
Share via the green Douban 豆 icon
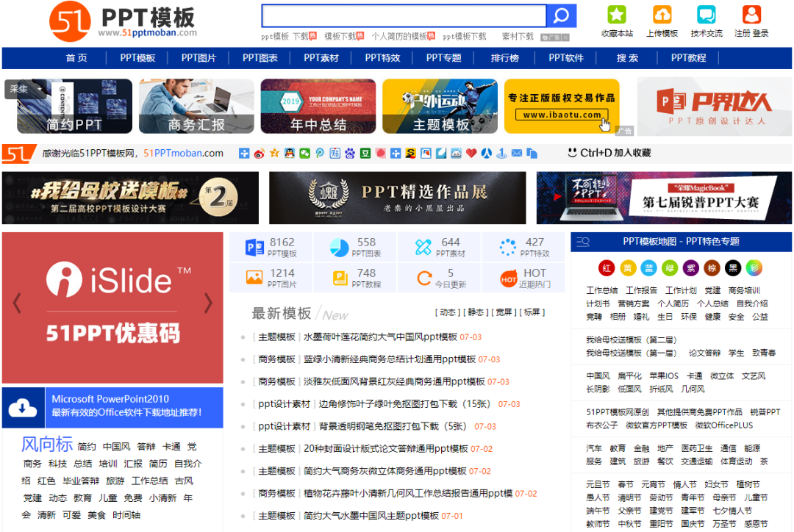(x=365, y=154)
